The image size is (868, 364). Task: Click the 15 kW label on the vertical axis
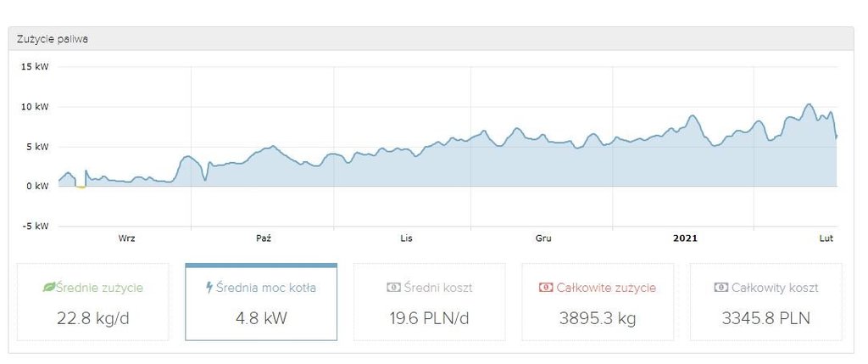tap(35, 67)
